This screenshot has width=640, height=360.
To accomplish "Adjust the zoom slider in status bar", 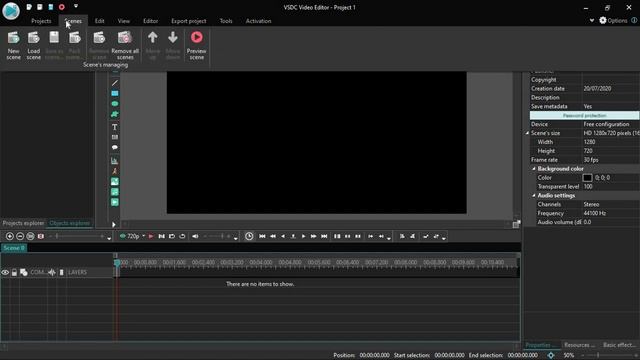I will pyautogui.click(x=598, y=356).
